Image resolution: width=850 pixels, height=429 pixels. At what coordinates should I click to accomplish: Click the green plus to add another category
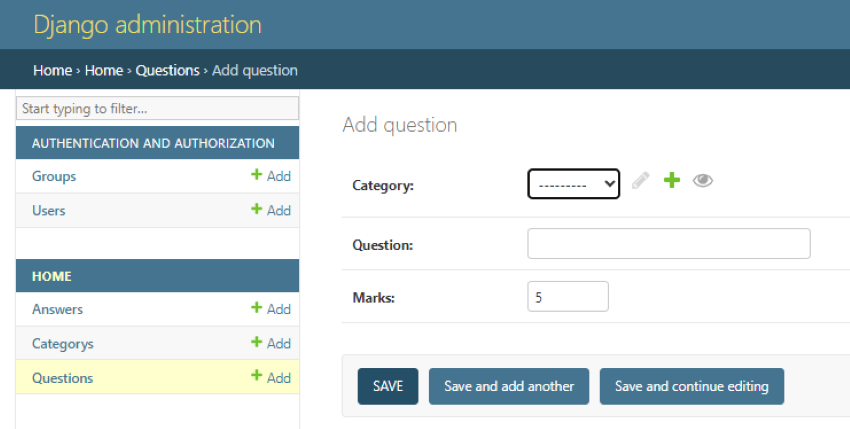coord(672,180)
